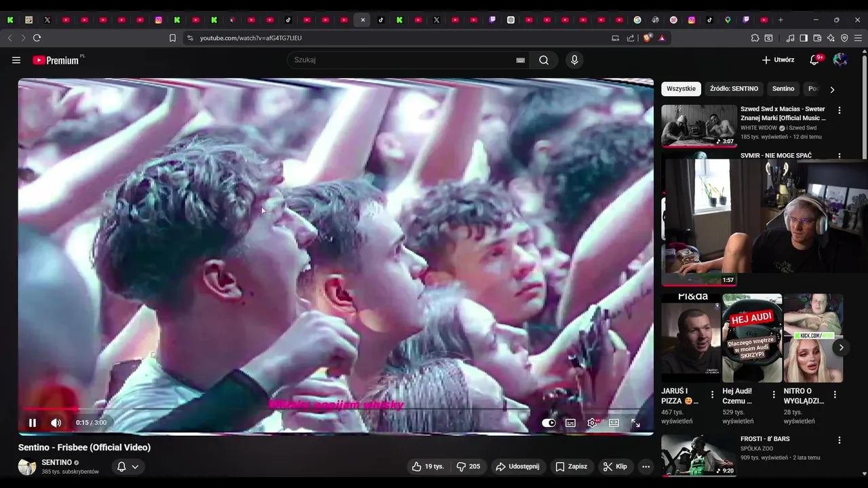This screenshot has height=488, width=868.
Task: Open options for Szwed Swd x Macias video
Action: pos(840,110)
